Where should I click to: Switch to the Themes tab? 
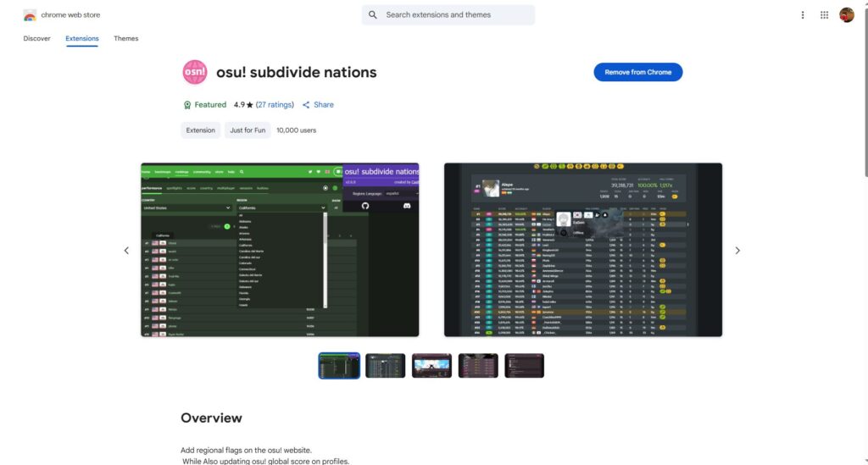(126, 39)
